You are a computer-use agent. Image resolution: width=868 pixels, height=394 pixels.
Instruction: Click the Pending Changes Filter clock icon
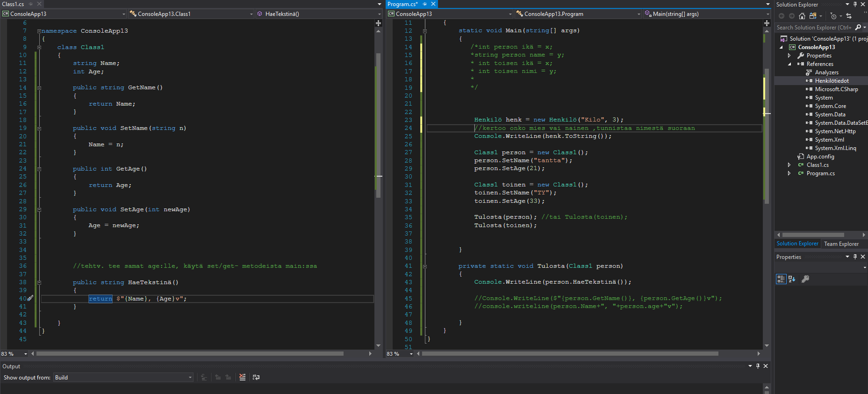pyautogui.click(x=833, y=16)
